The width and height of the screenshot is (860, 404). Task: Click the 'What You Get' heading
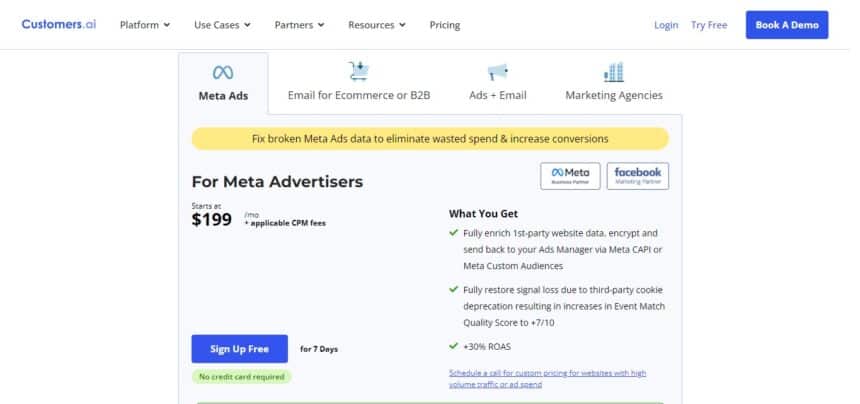tap(483, 214)
